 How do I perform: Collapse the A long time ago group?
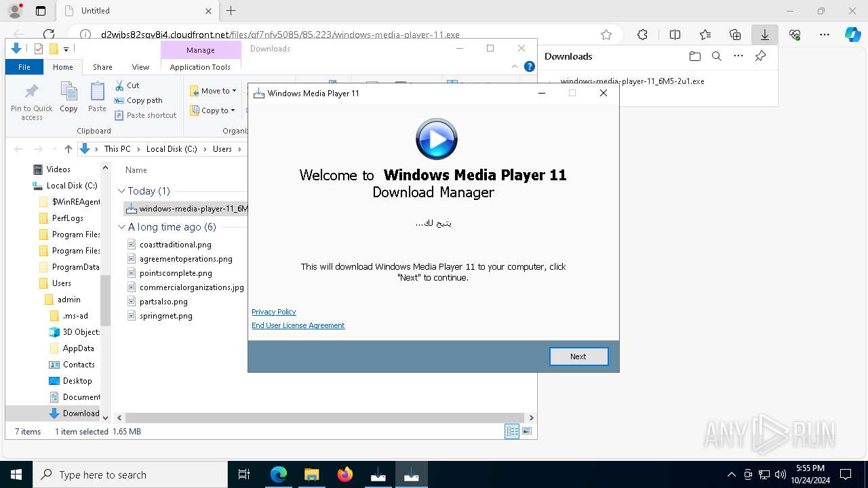122,227
